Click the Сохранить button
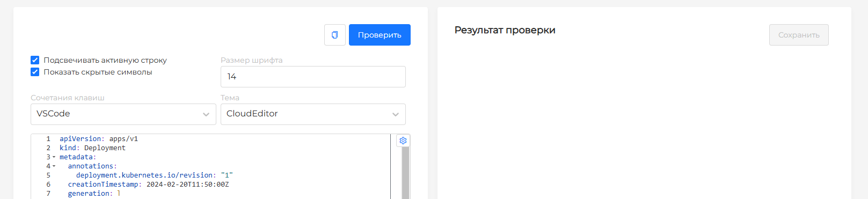The width and height of the screenshot is (868, 199). coord(799,35)
